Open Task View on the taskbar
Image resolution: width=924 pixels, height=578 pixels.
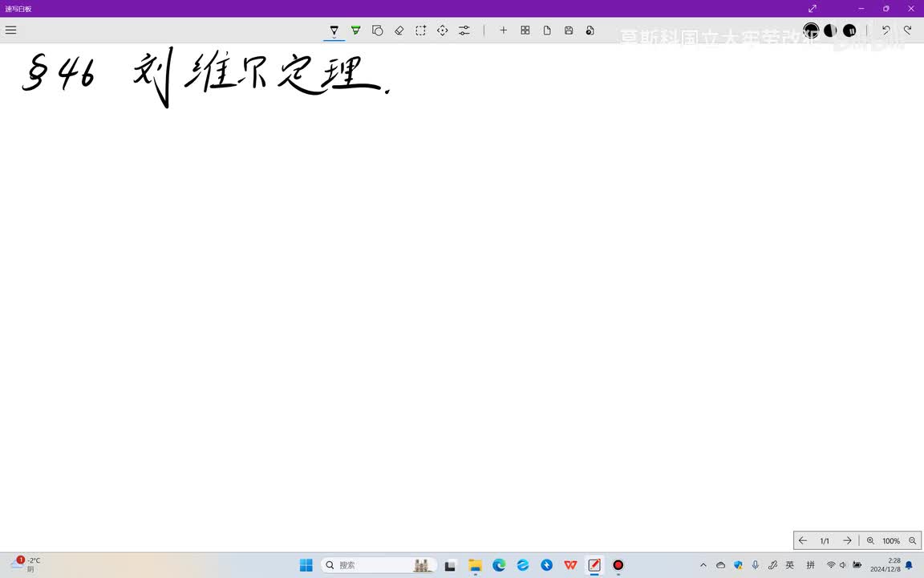click(450, 565)
